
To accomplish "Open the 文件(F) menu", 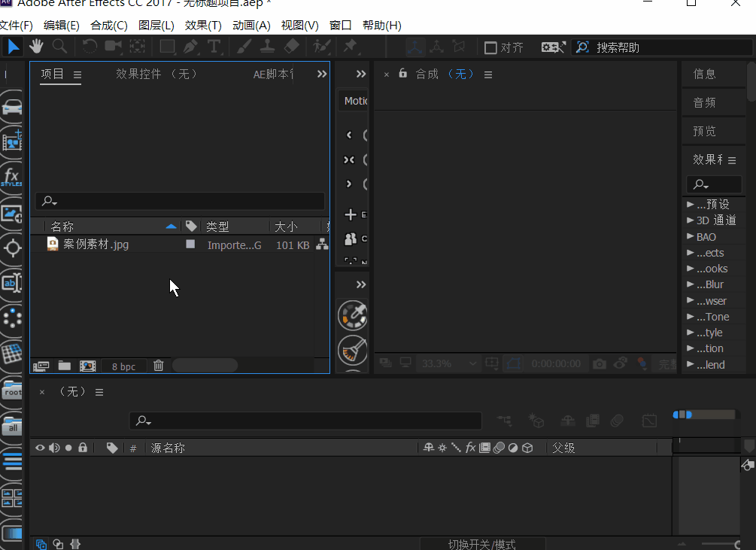I will tap(17, 25).
